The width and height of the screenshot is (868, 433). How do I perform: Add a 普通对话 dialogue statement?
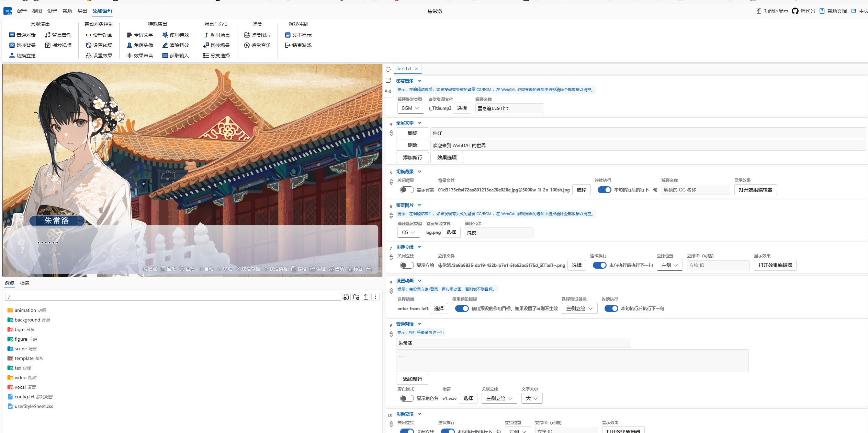22,35
